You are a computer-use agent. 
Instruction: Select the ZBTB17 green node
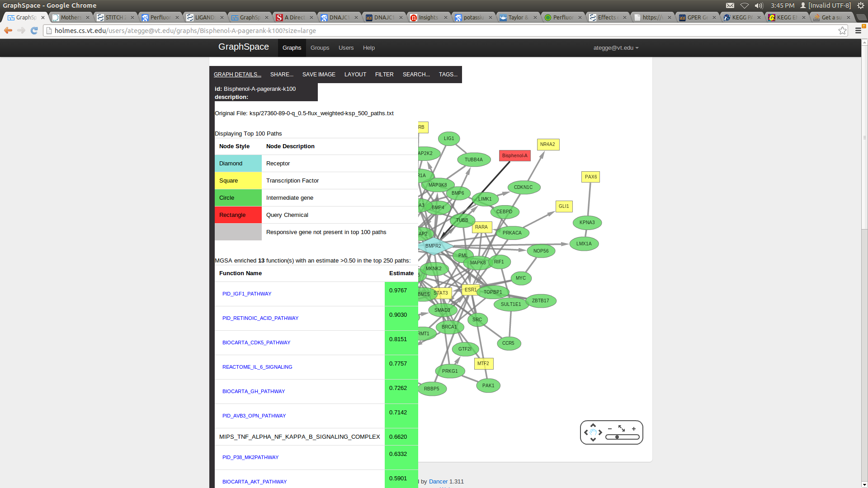tap(541, 300)
